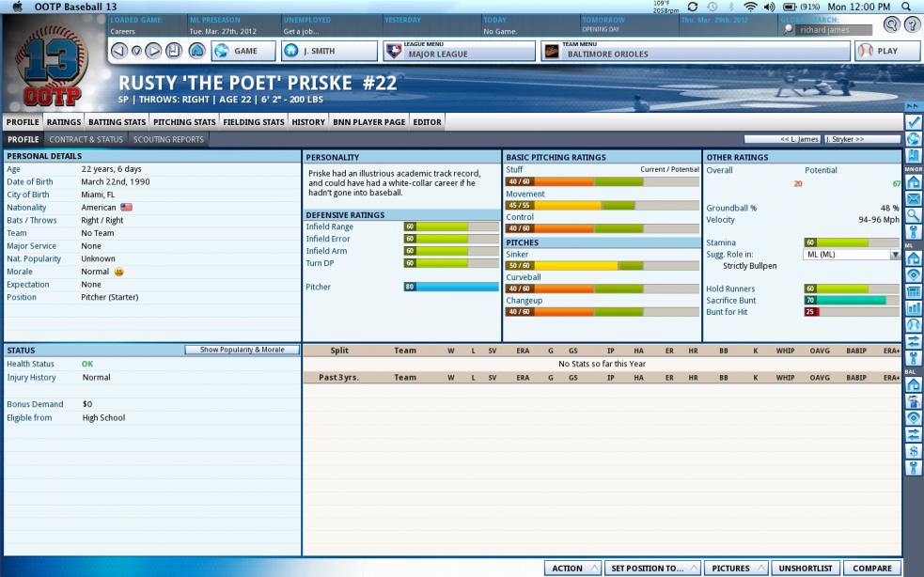Click the eye icon under ML section

pyautogui.click(x=914, y=274)
